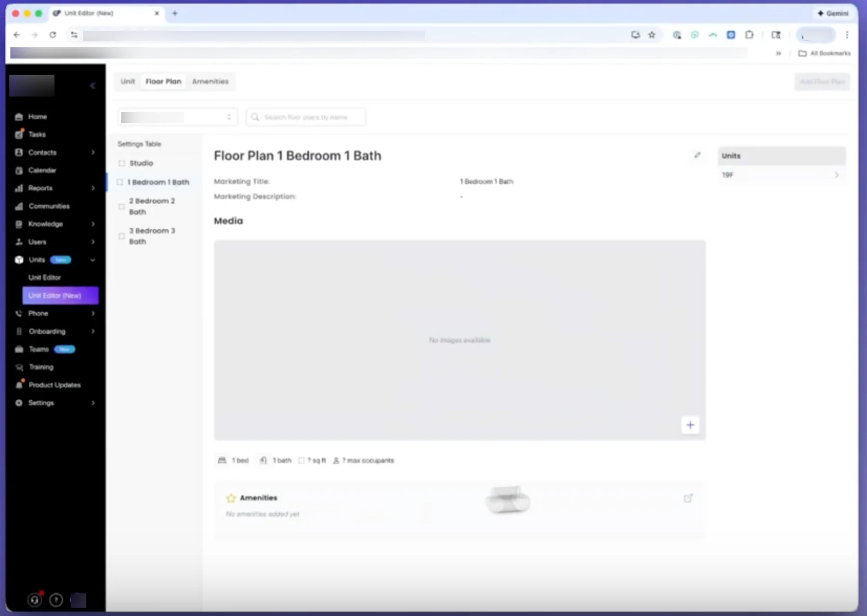Click the 1 Bedroom 1 Bath marketing title value
The image size is (867, 616).
(486, 182)
